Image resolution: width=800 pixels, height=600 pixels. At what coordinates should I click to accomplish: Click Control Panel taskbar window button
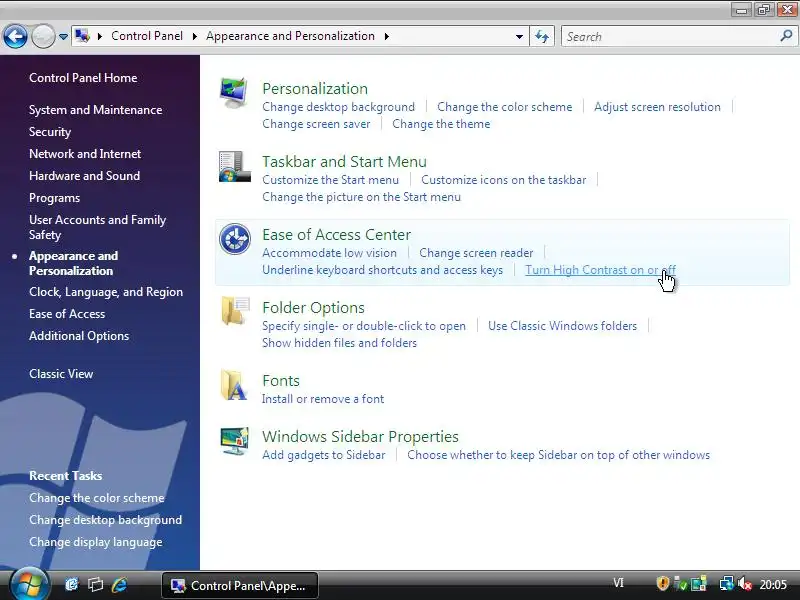coord(240,585)
